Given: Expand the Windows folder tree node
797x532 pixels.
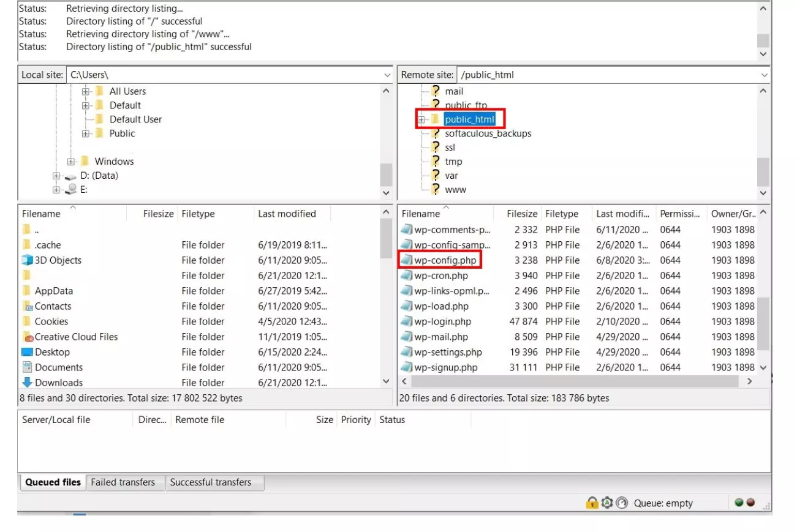Looking at the screenshot, I should click(x=71, y=162).
